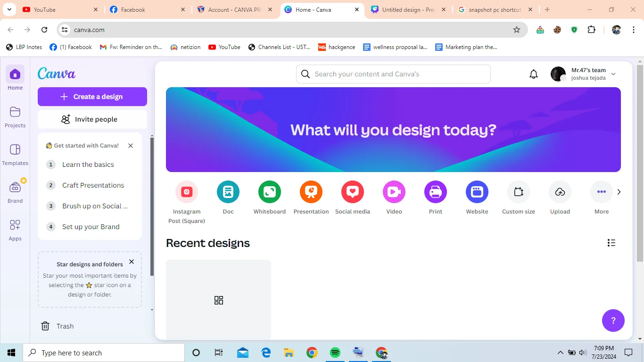644x362 pixels.
Task: Choose the Custom size option
Action: tap(519, 192)
